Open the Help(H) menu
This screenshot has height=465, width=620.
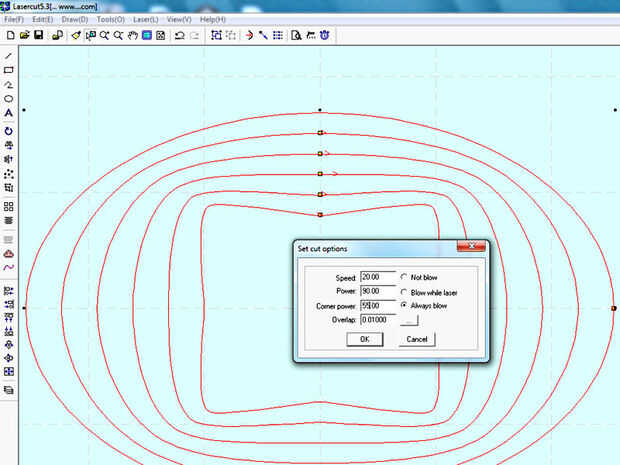tap(213, 19)
